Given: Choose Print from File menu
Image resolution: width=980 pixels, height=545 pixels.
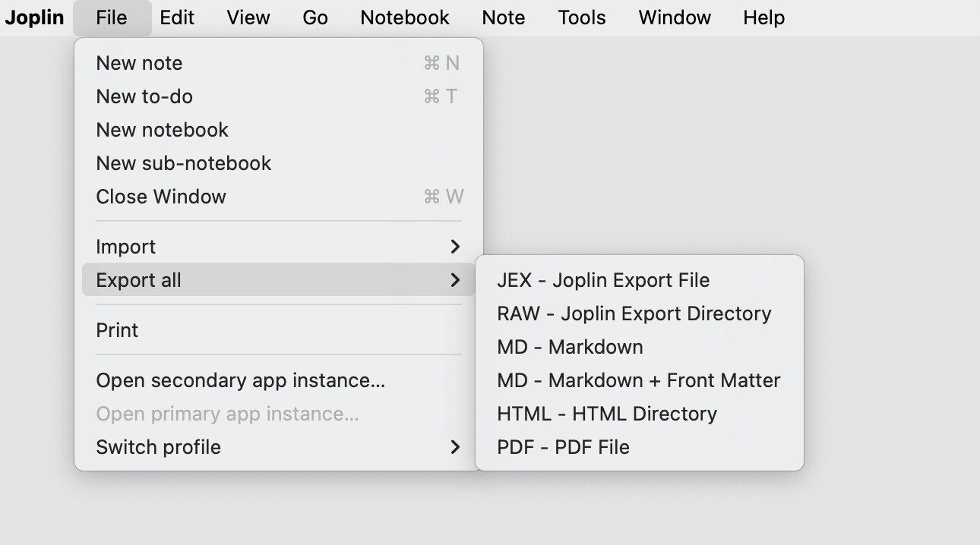Looking at the screenshot, I should pyautogui.click(x=279, y=330).
